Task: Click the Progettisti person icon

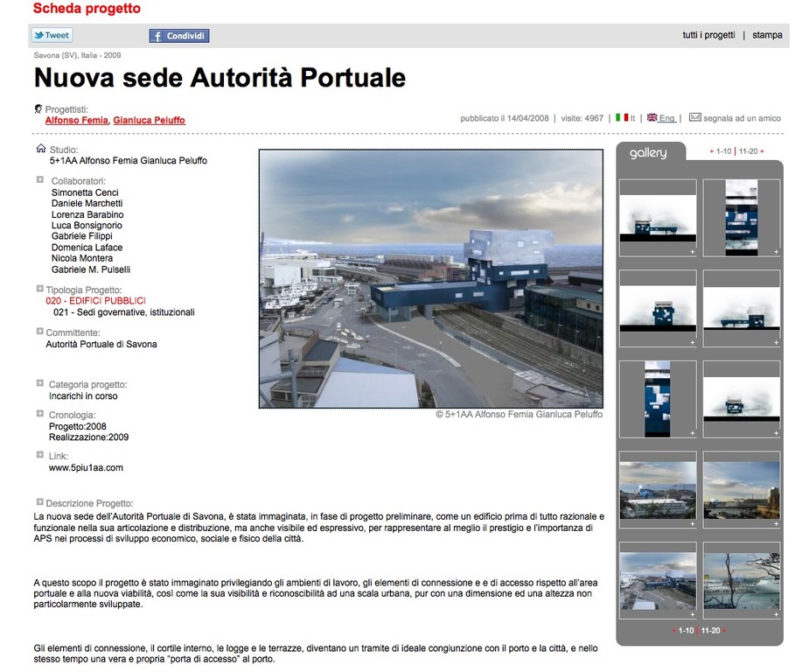Action: 38,108
